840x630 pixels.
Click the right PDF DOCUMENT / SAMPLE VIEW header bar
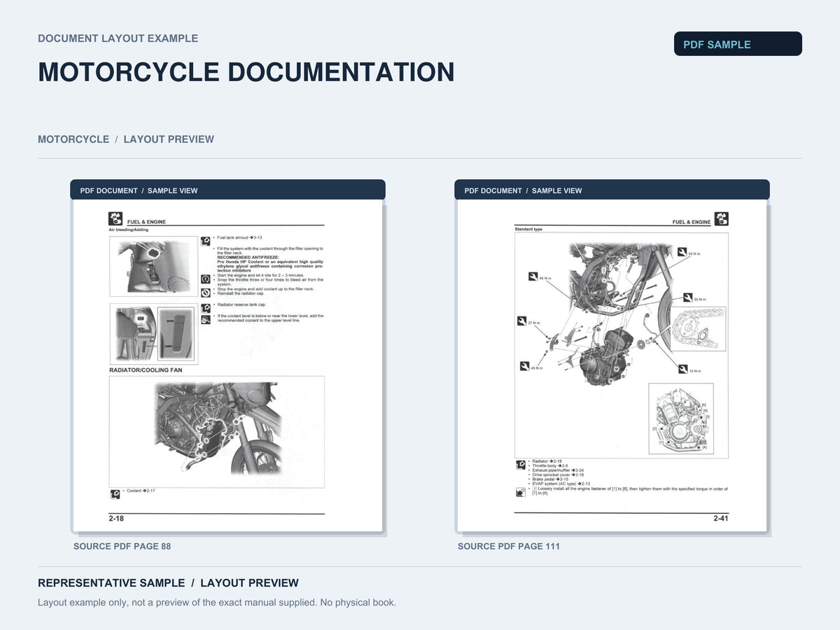(612, 190)
